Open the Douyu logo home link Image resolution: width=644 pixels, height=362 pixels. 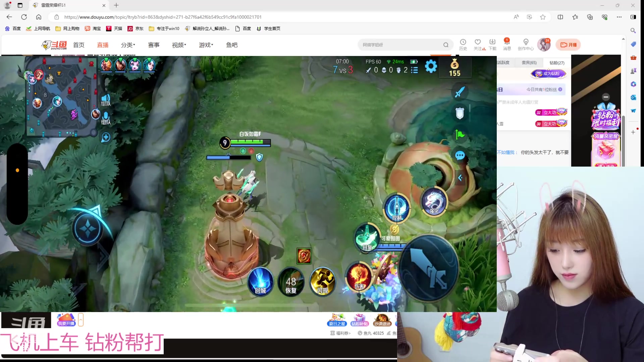54,45
